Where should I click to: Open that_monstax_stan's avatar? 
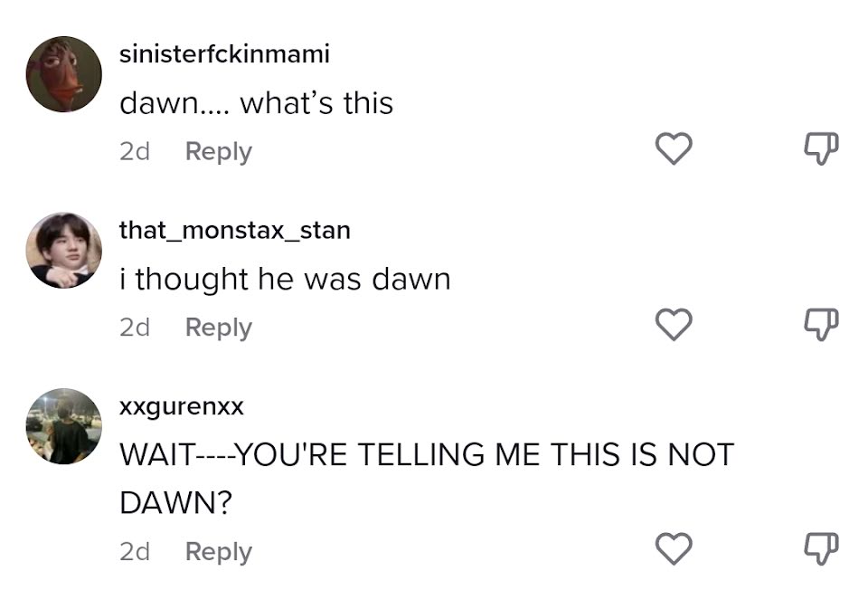pyautogui.click(x=63, y=251)
